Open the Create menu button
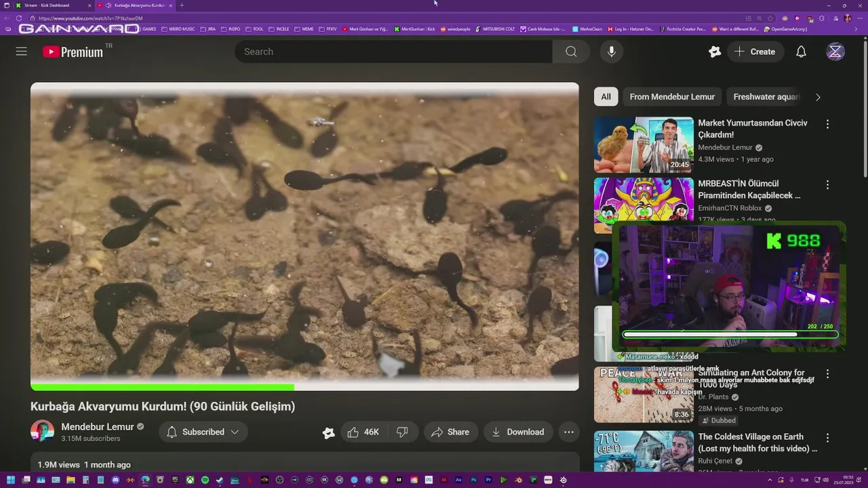868x488 pixels. [755, 52]
